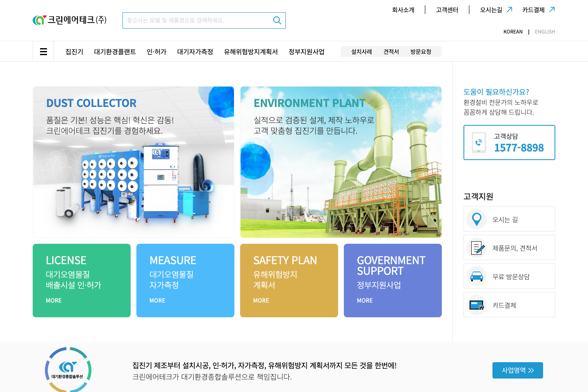Image resolution: width=588 pixels, height=392 pixels.
Task: Click MORE on the LICENSE card
Action: pyautogui.click(x=53, y=301)
